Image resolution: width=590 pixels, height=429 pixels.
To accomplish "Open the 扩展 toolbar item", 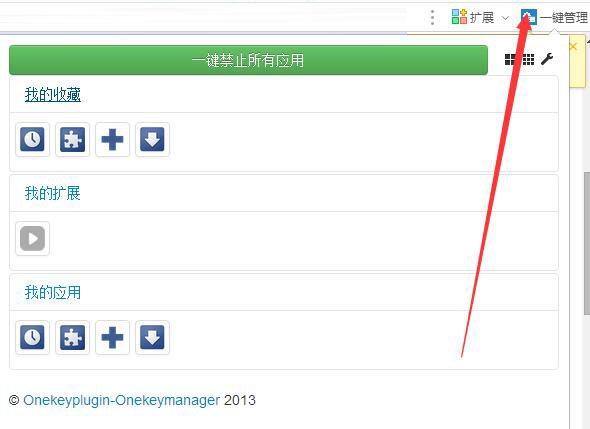I will click(x=473, y=17).
